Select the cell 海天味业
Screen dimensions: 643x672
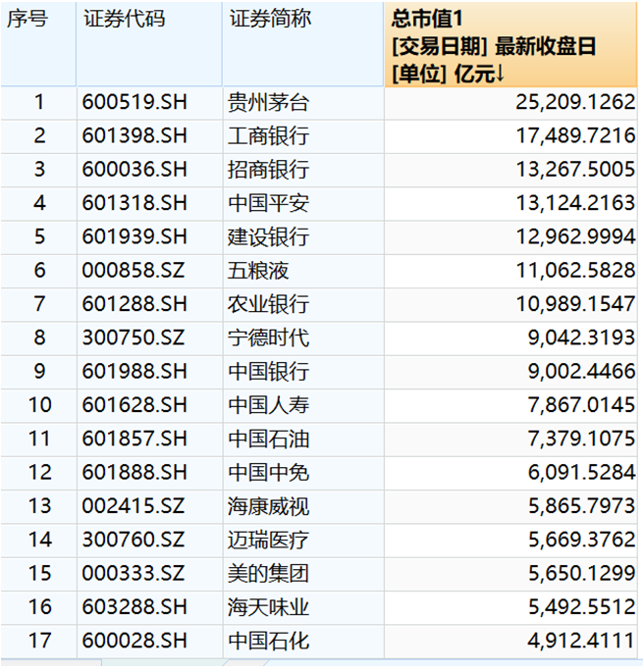pos(303,607)
